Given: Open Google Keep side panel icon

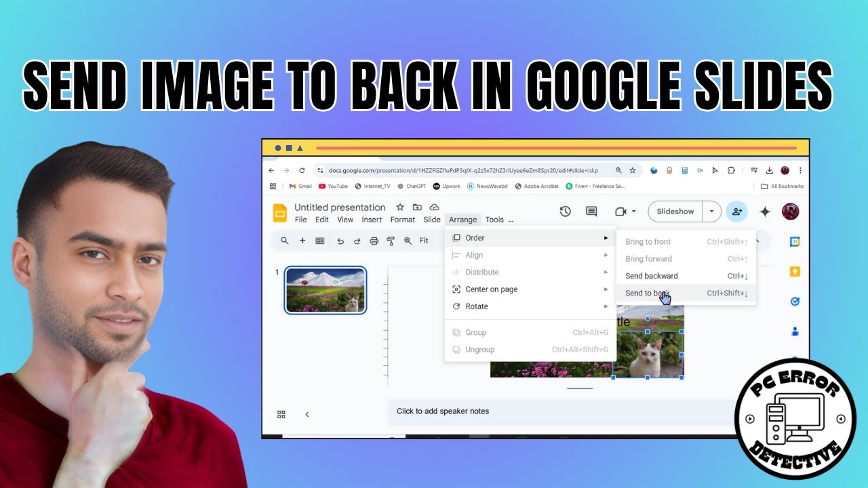Looking at the screenshot, I should pyautogui.click(x=795, y=272).
